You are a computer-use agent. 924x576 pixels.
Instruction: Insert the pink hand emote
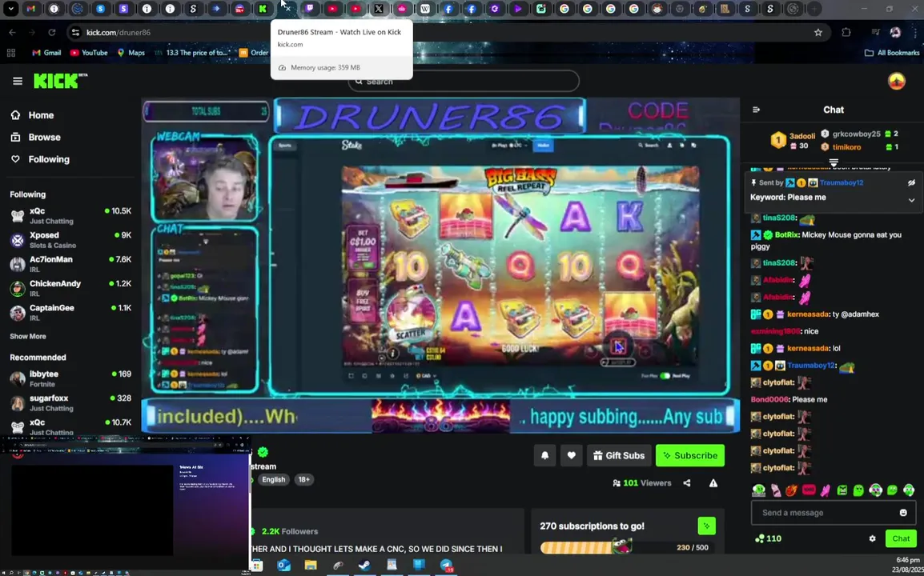click(x=825, y=490)
